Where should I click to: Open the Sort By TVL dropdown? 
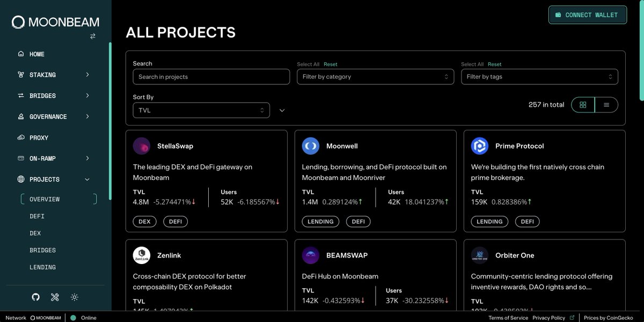click(201, 110)
